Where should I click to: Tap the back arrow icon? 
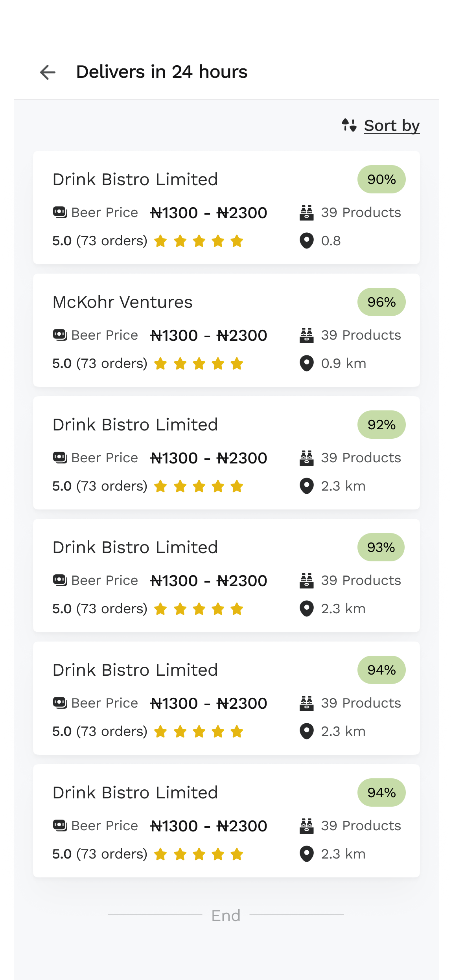tap(48, 72)
